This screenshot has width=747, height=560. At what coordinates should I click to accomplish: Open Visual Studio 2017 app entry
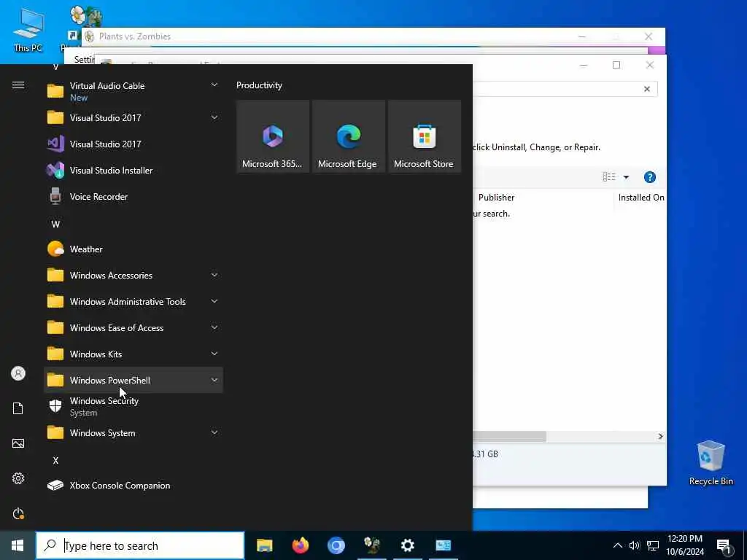(x=133, y=144)
